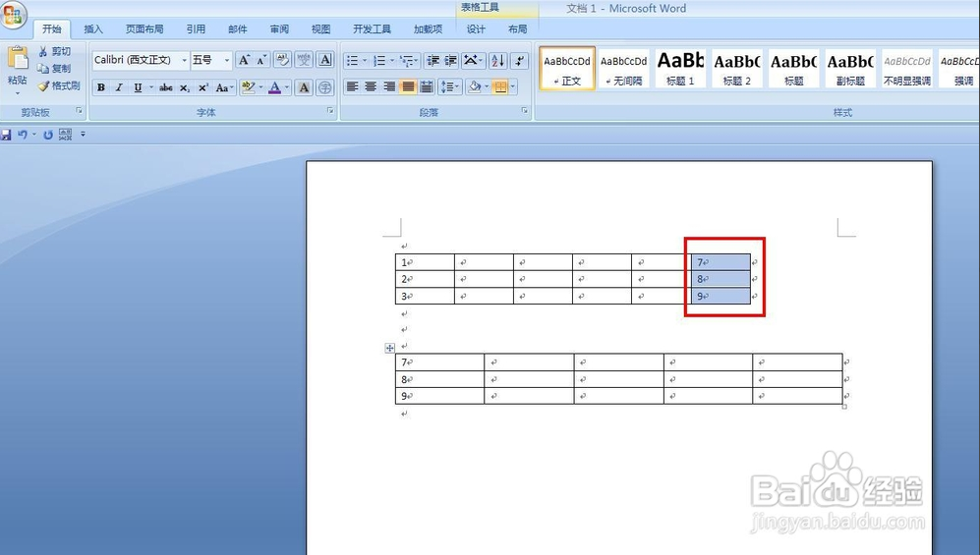The width and height of the screenshot is (980, 555).
Task: Click the table move handle icon
Action: tap(389, 348)
